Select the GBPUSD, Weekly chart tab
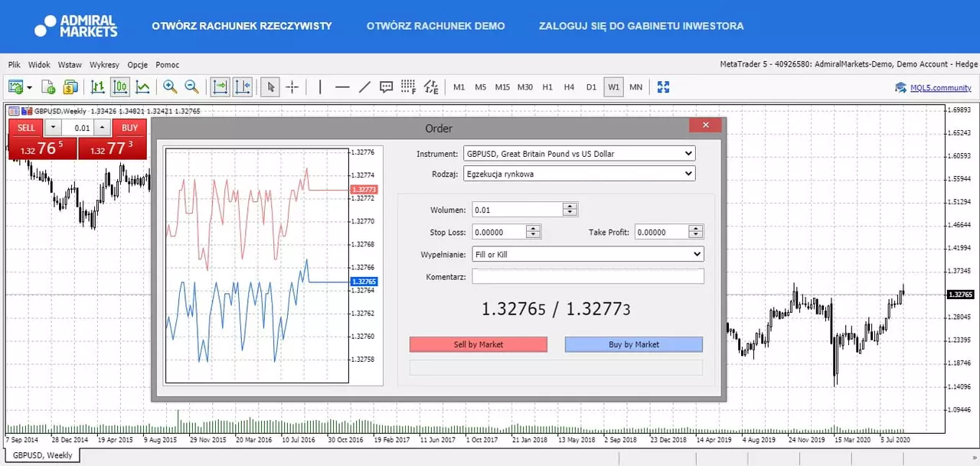This screenshot has height=466, width=980. click(42, 455)
